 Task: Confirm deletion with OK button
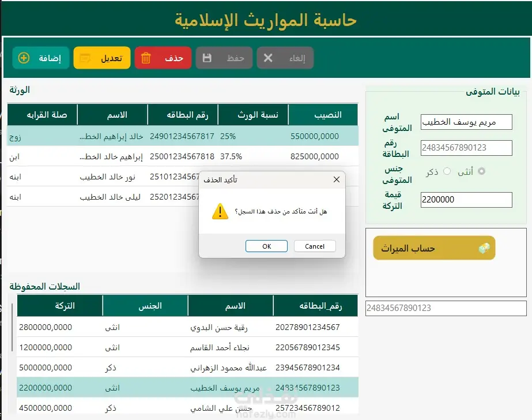click(266, 246)
